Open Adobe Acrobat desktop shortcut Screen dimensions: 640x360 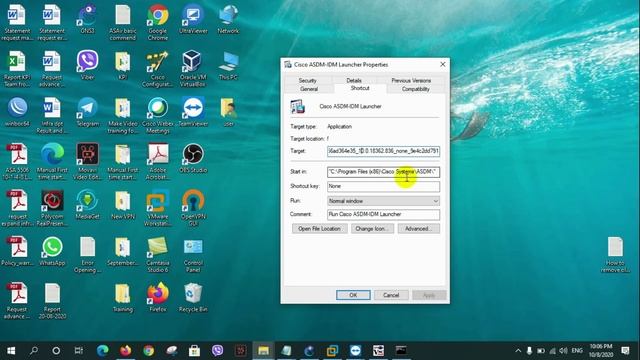coord(158,162)
